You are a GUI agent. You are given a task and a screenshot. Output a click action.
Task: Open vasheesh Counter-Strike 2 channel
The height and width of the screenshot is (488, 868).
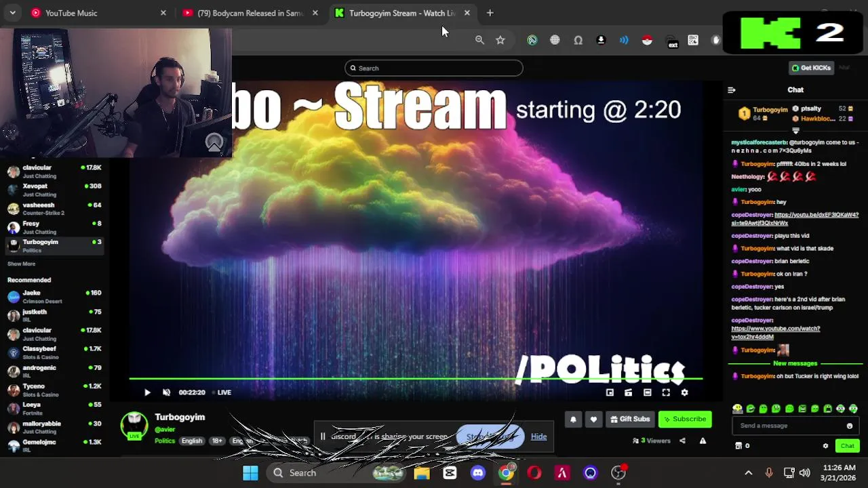(x=54, y=209)
